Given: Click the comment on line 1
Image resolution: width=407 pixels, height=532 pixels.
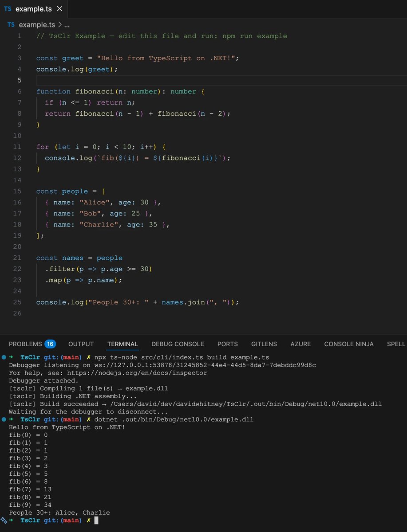Looking at the screenshot, I should click(x=162, y=36).
